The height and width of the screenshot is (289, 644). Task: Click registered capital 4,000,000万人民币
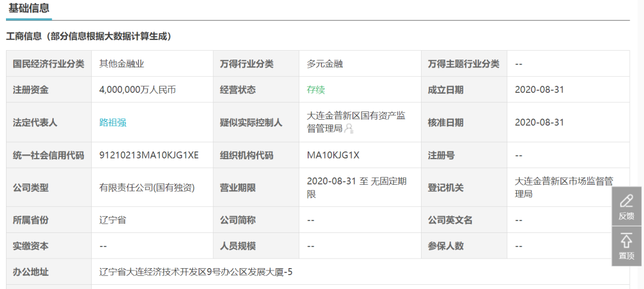(137, 90)
